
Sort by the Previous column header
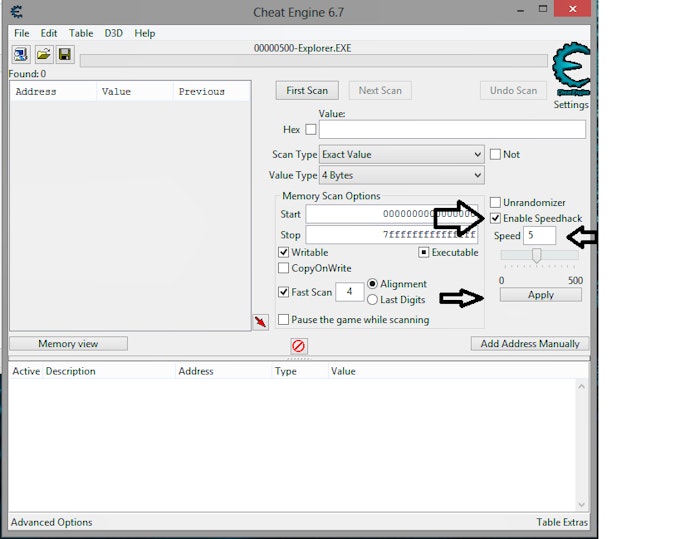point(211,91)
